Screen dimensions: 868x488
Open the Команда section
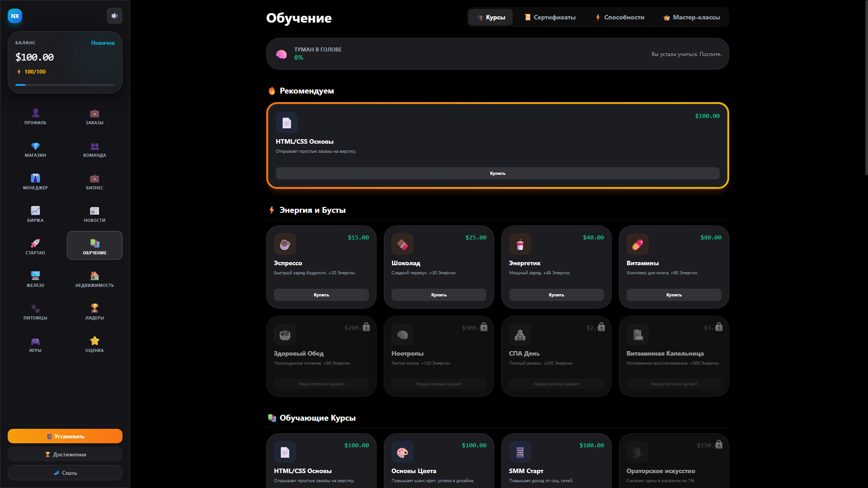[94, 149]
